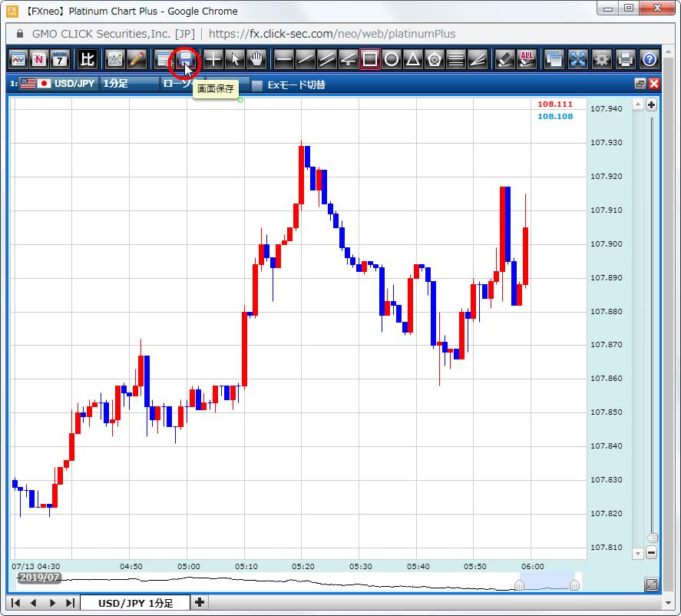Open the help question mark icon
The width and height of the screenshot is (681, 616).
pos(649,59)
